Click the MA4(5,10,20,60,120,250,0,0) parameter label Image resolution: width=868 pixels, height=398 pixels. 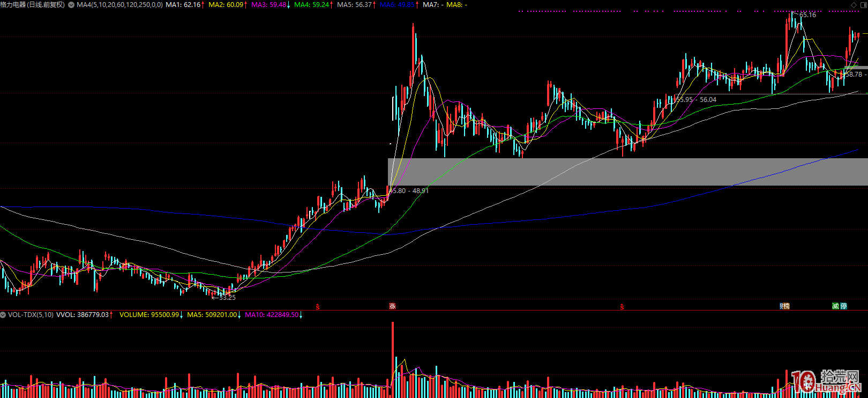[119, 5]
